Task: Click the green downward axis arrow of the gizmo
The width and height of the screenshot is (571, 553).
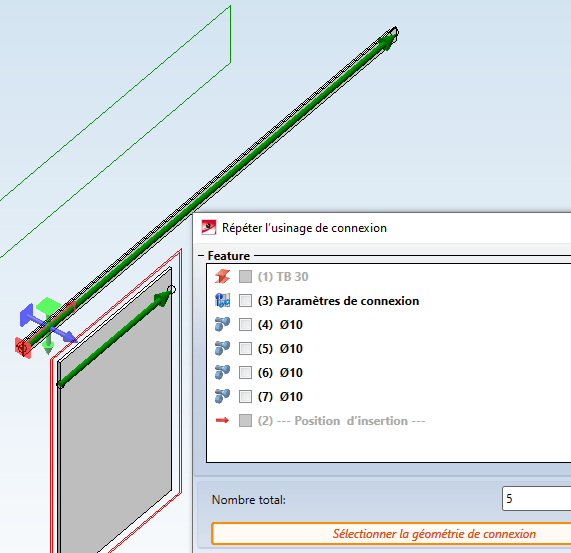Action: 48,347
